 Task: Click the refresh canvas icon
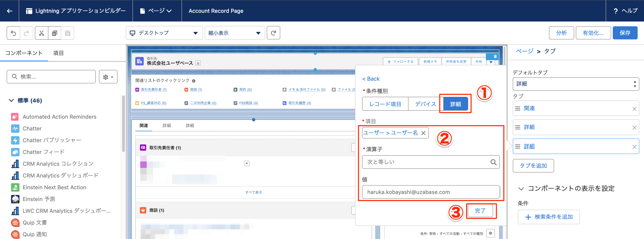[273, 33]
